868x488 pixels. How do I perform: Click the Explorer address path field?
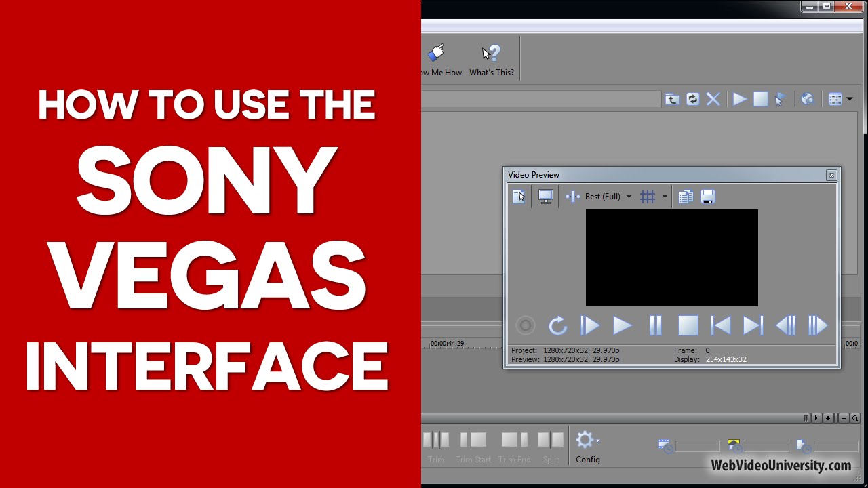coord(540,100)
